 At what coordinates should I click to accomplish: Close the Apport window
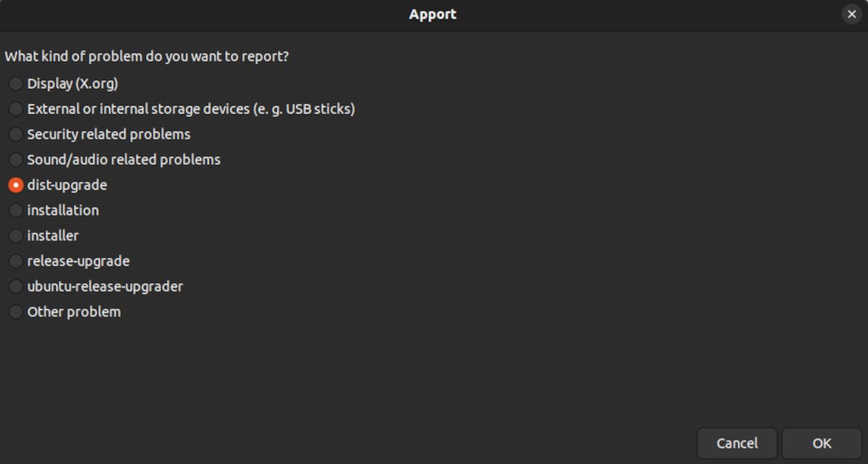tap(851, 14)
